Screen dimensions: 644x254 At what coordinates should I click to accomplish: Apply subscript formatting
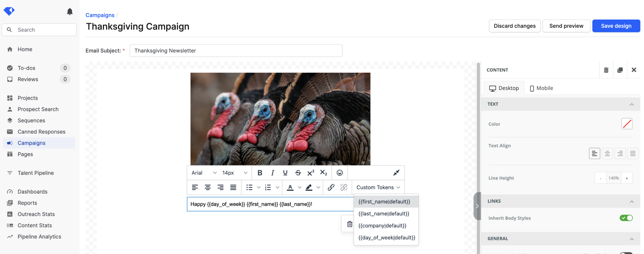[323, 173]
